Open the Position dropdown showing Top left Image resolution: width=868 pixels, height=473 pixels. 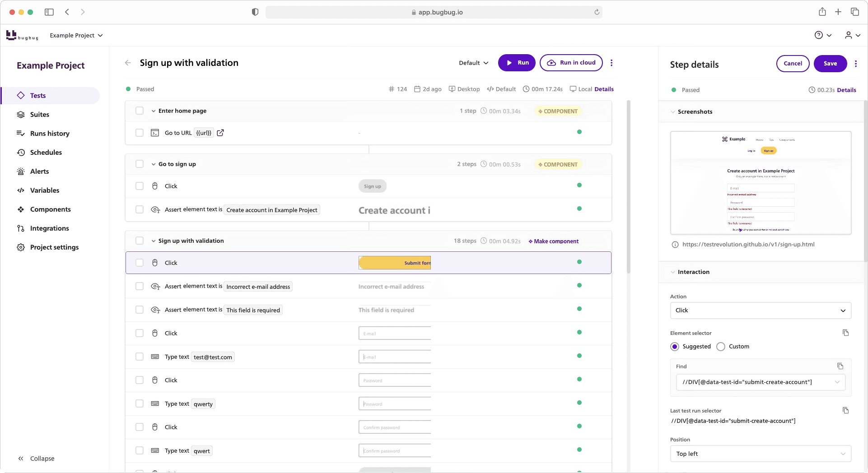(x=761, y=454)
